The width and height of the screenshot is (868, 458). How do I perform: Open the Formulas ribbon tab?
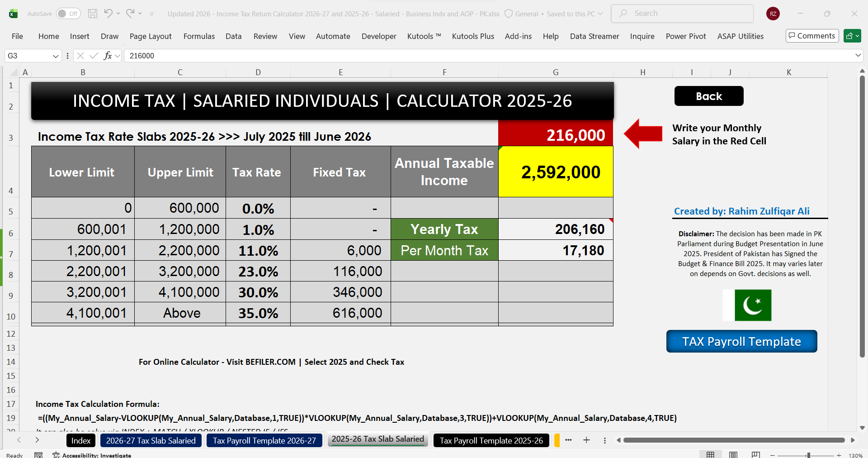point(199,36)
